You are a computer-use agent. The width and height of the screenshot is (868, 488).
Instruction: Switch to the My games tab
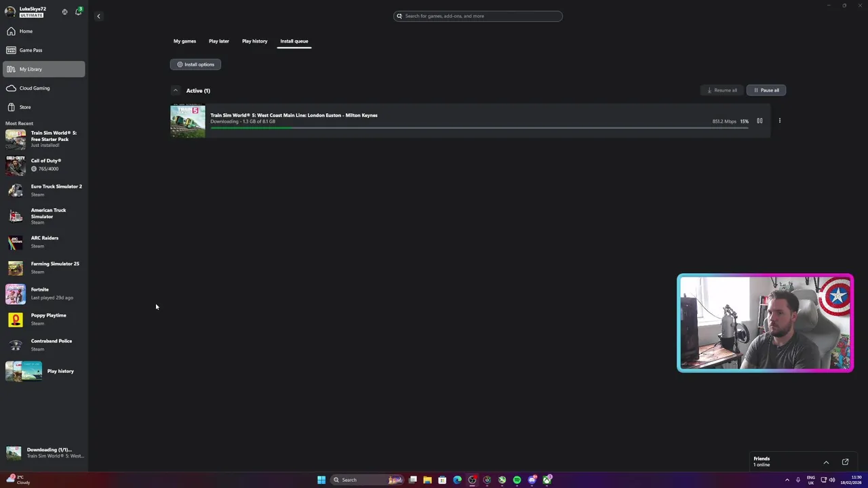(184, 41)
